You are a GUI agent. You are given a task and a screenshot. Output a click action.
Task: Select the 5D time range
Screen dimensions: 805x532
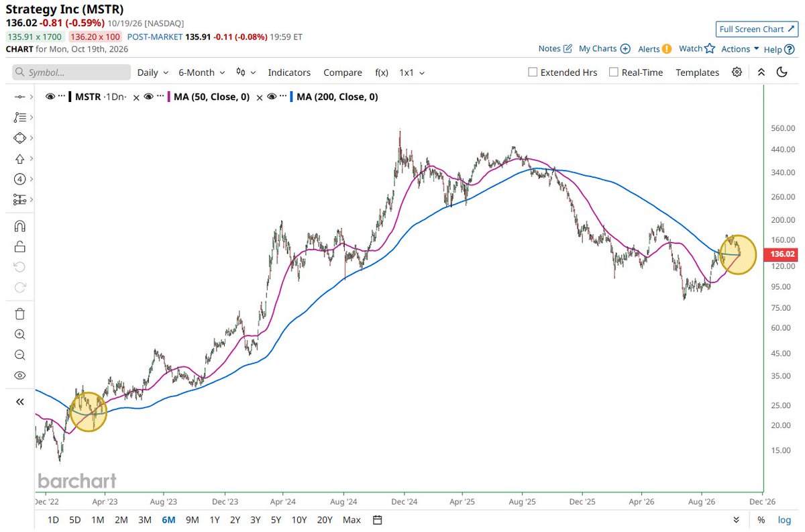[75, 520]
